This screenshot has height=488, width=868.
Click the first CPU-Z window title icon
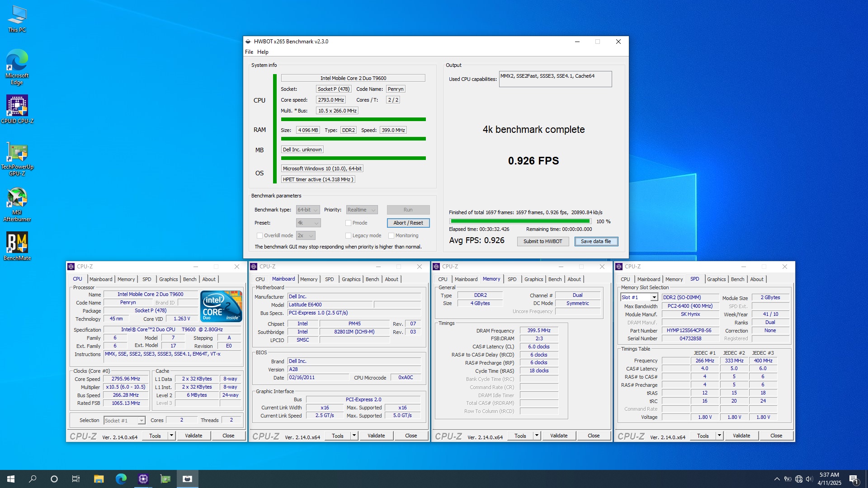click(71, 267)
